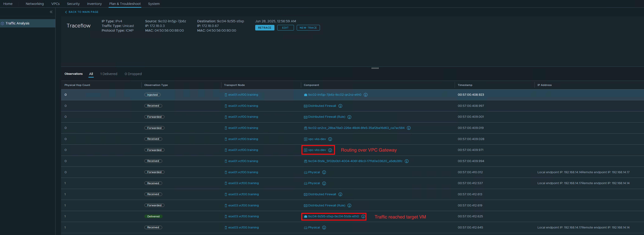Open the System tab
The image size is (644, 235).
click(x=154, y=4)
